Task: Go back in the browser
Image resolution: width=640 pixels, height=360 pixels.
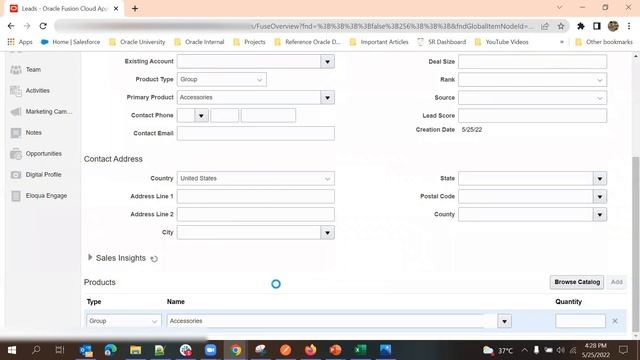Action: (11, 26)
